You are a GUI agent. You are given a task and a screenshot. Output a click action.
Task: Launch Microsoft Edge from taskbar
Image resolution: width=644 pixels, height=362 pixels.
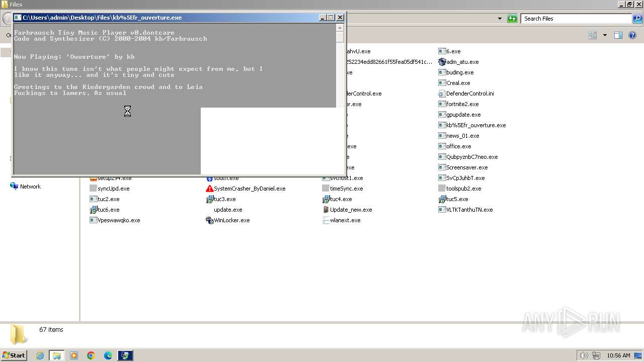pyautogui.click(x=108, y=355)
